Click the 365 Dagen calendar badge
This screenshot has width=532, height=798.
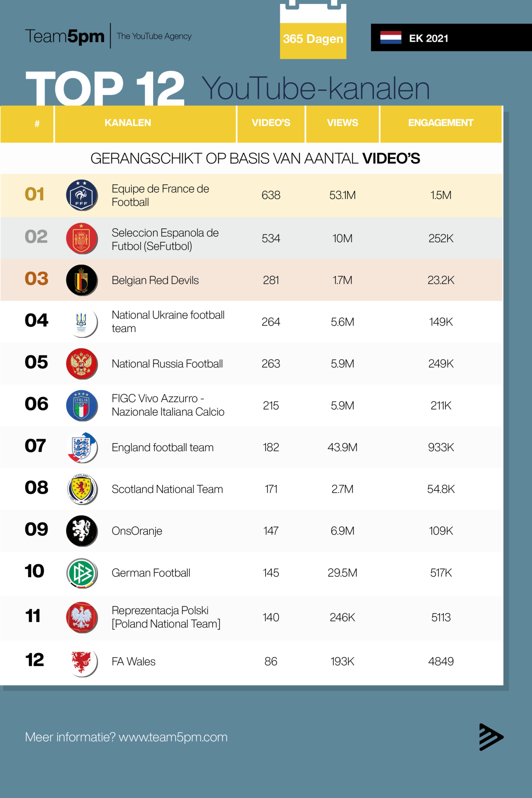(x=313, y=39)
